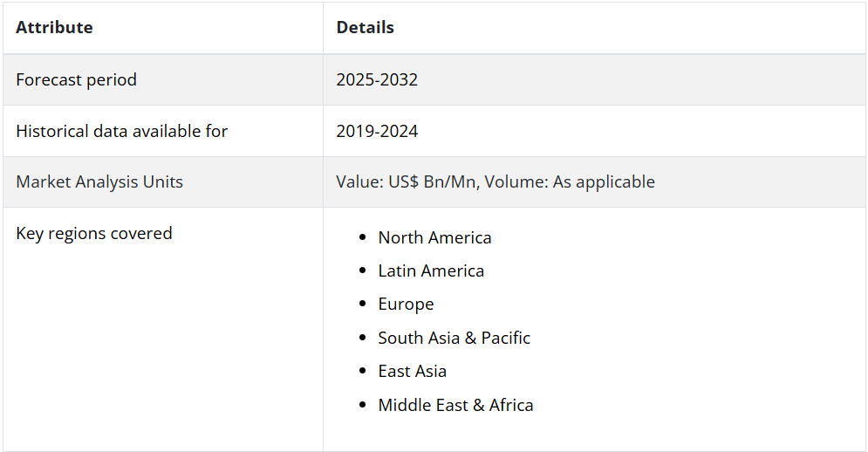The height and width of the screenshot is (452, 868).
Task: Click the Latin America list item
Action: 431,271
